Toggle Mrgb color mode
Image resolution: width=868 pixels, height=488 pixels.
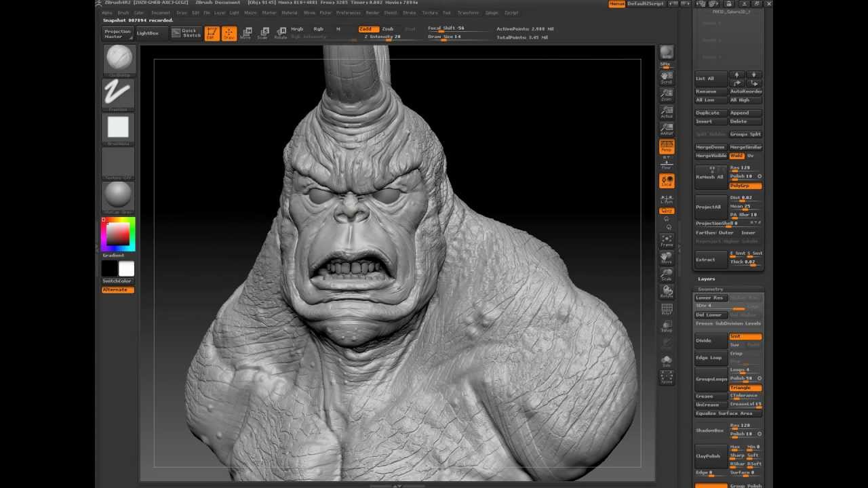click(x=297, y=29)
